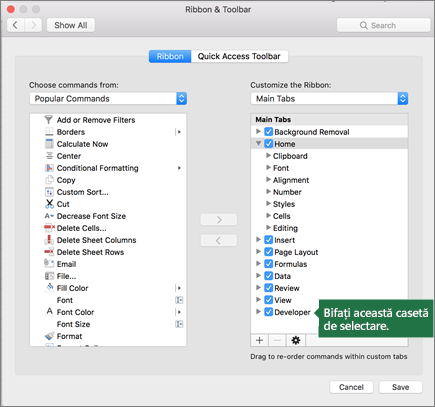Click in the Search field
The height and width of the screenshot is (407, 435).
[383, 25]
